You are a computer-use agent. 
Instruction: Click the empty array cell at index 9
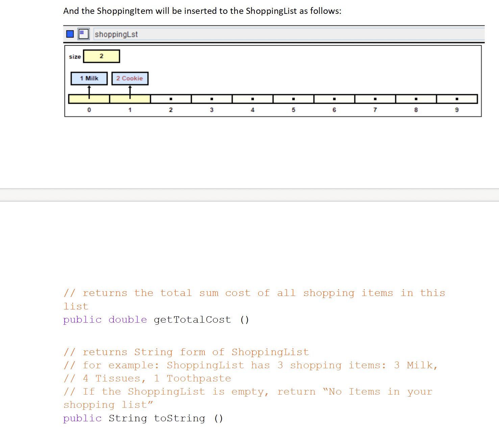(x=456, y=99)
